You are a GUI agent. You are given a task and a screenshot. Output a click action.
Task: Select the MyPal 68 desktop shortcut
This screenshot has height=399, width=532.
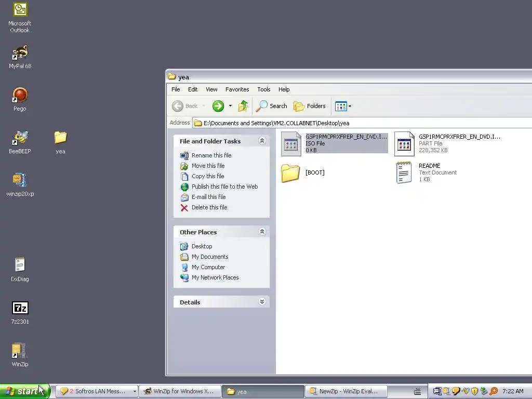(20, 56)
